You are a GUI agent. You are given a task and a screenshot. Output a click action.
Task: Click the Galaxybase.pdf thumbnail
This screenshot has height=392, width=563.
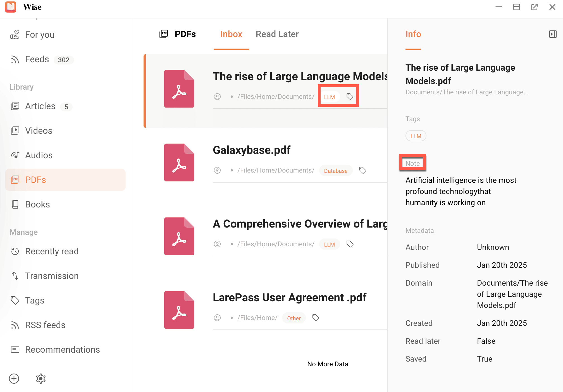[179, 162]
